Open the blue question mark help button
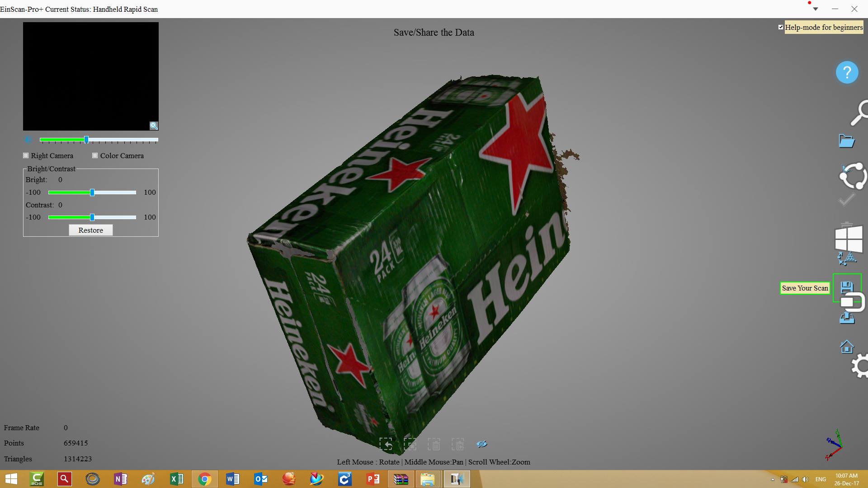 click(x=847, y=72)
